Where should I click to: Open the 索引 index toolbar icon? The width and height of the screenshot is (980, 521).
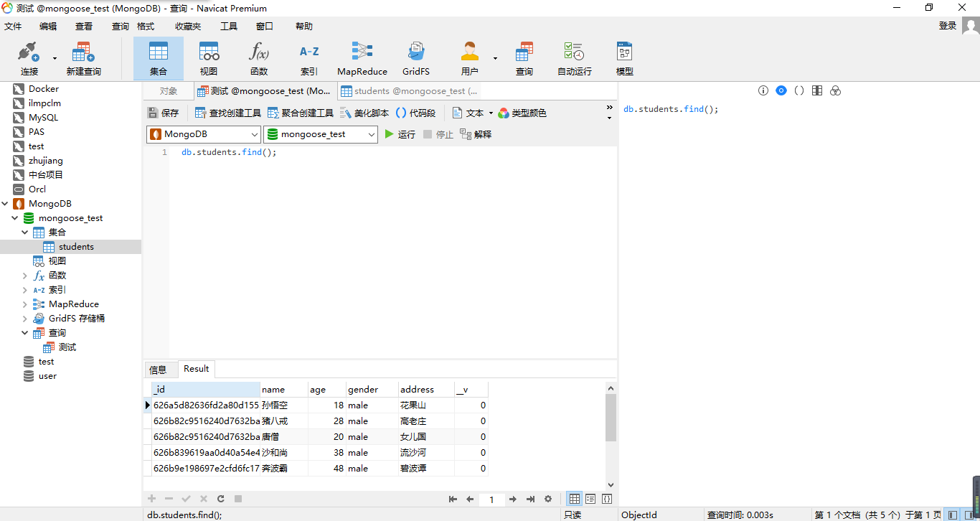coord(309,59)
